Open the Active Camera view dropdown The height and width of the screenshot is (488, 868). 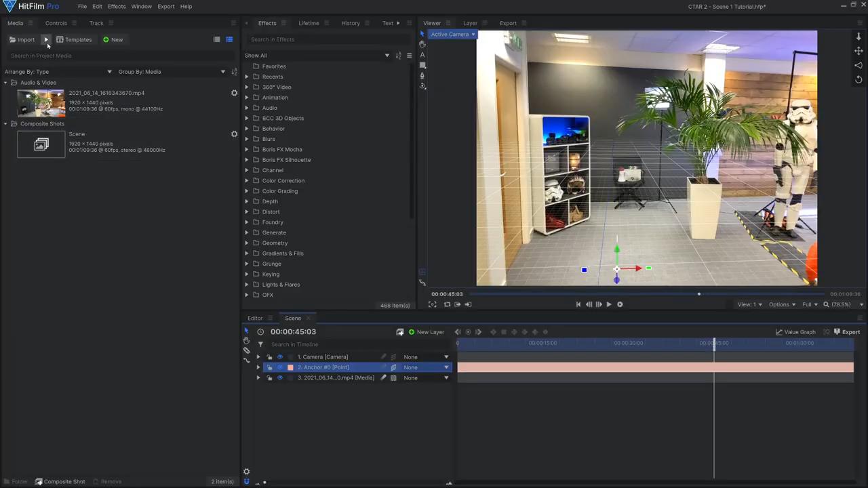[452, 34]
